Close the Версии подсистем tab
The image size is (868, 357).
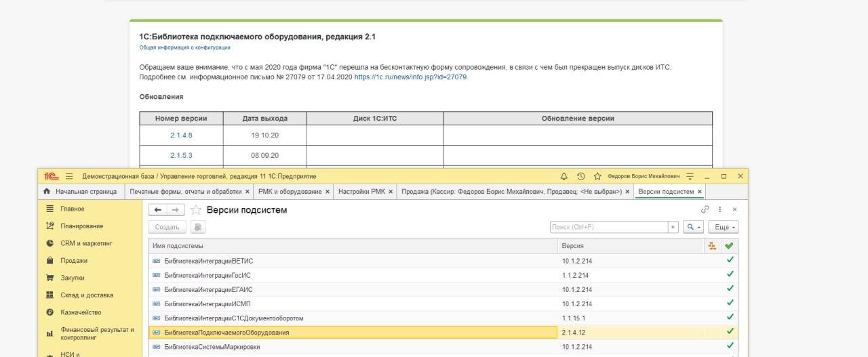(x=701, y=192)
